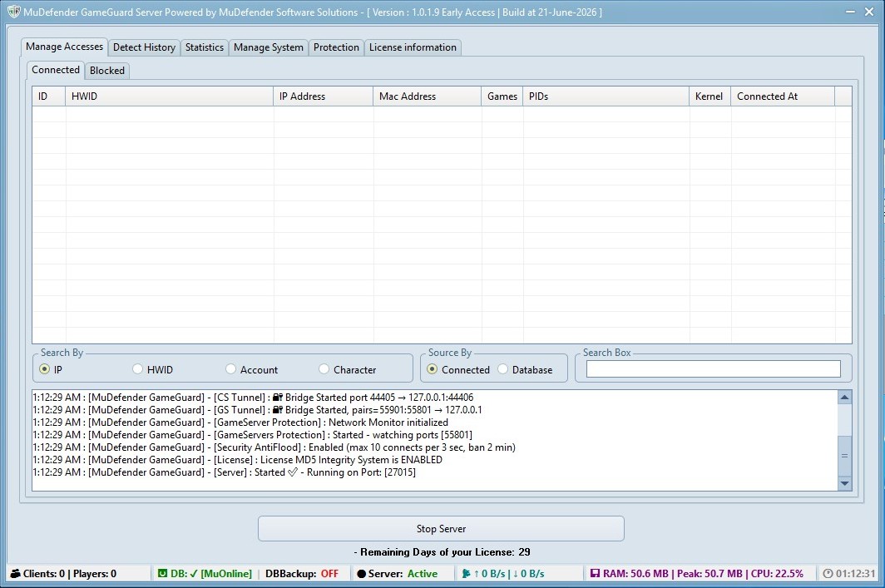The height and width of the screenshot is (588, 885).
Task: Click the DBBackup: OFF status entry
Action: (x=302, y=573)
